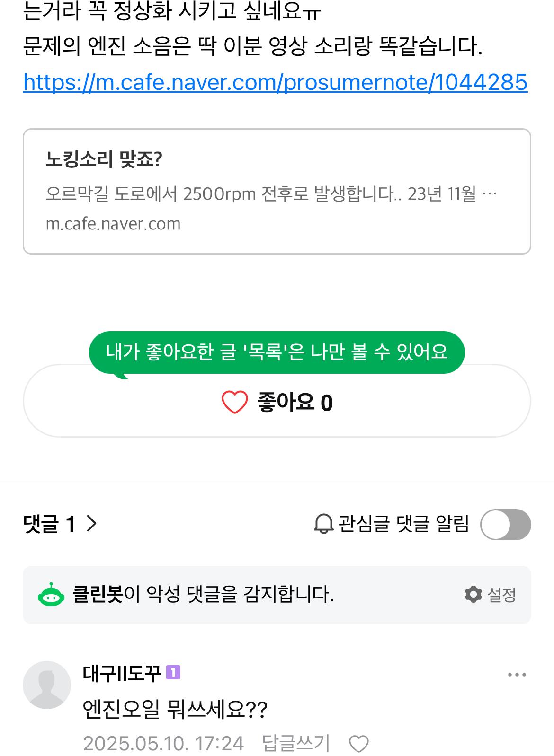The width and height of the screenshot is (554, 756).
Task: Open the 노킹소리 맞죠? preview title
Action: coord(104,159)
